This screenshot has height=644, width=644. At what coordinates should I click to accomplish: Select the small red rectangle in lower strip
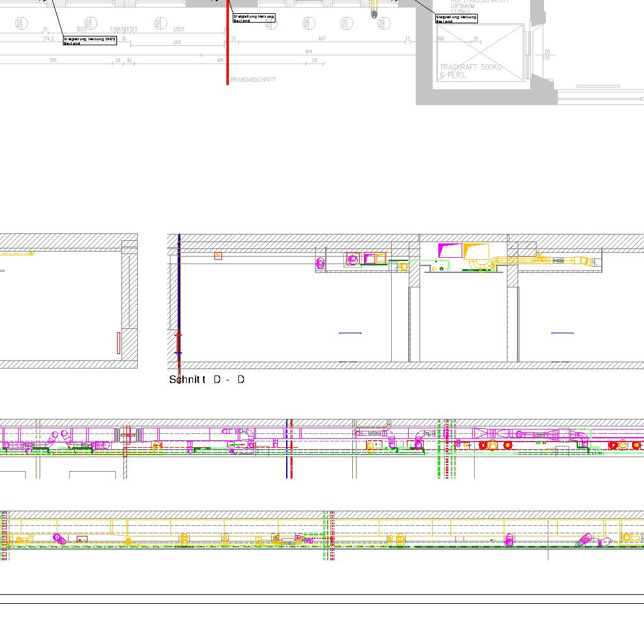pos(82,540)
